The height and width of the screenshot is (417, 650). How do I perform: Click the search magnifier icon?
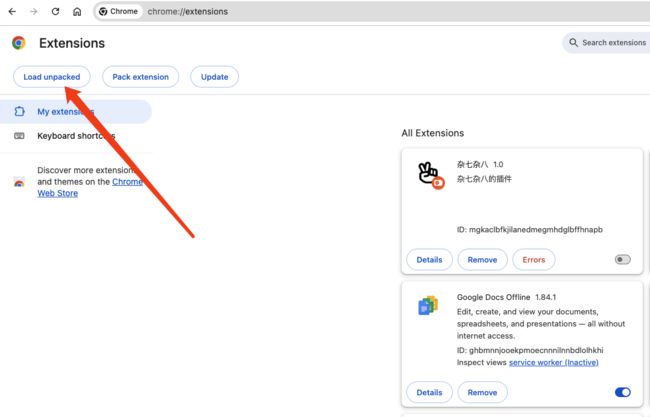tap(573, 43)
